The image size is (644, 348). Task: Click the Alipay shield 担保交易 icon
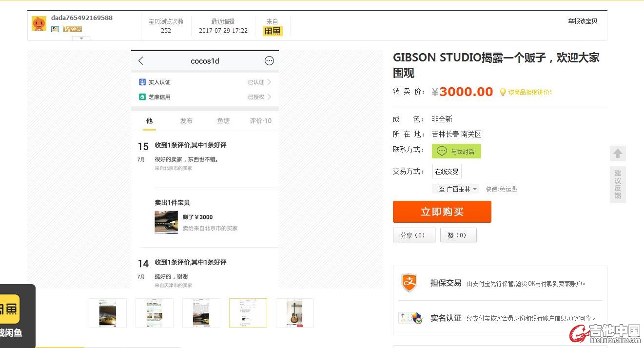click(409, 283)
